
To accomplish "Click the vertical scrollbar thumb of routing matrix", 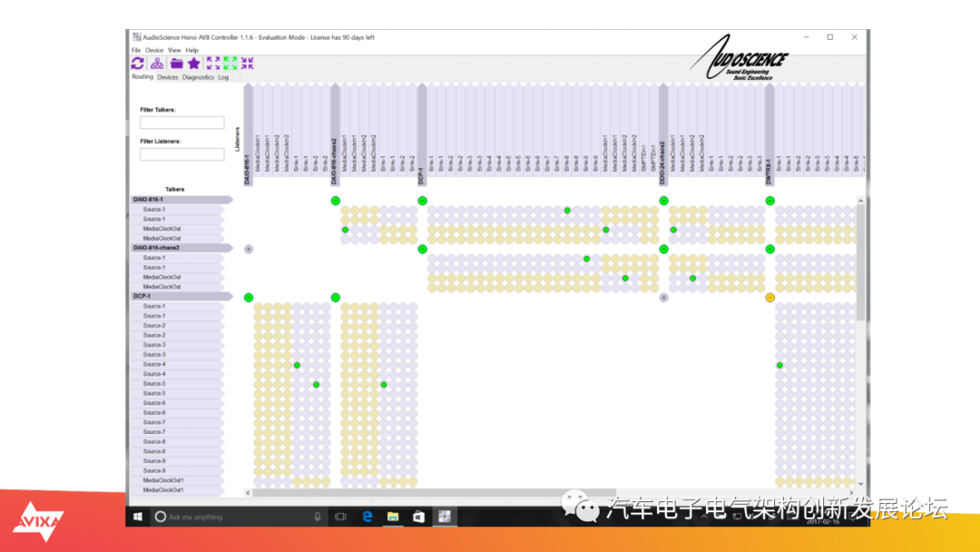I will click(860, 262).
